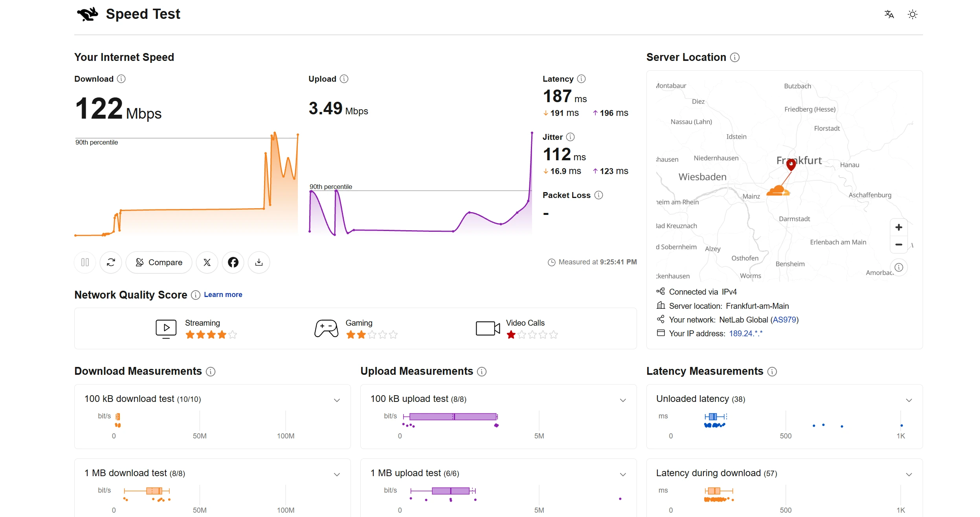Open the Packet Loss info icon

tap(598, 195)
